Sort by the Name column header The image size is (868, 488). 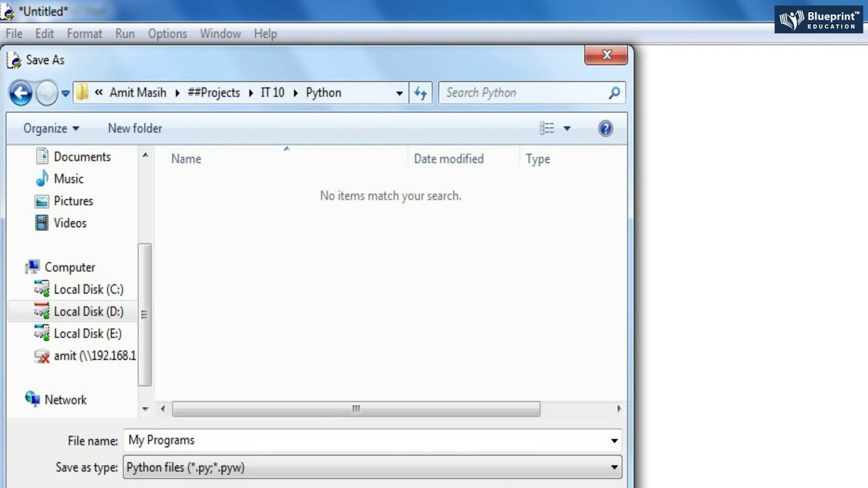pos(186,159)
